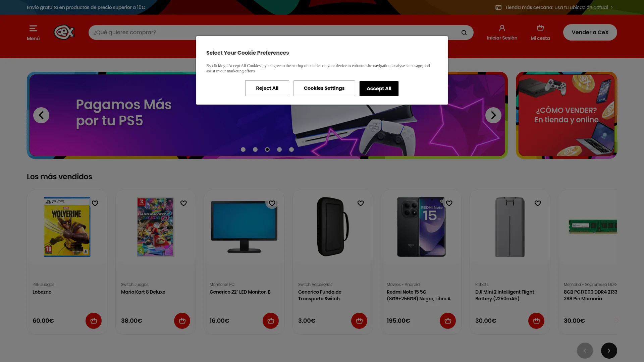The image size is (644, 362).
Task: Open Iniciar Sesión user icon
Action: 502,28
